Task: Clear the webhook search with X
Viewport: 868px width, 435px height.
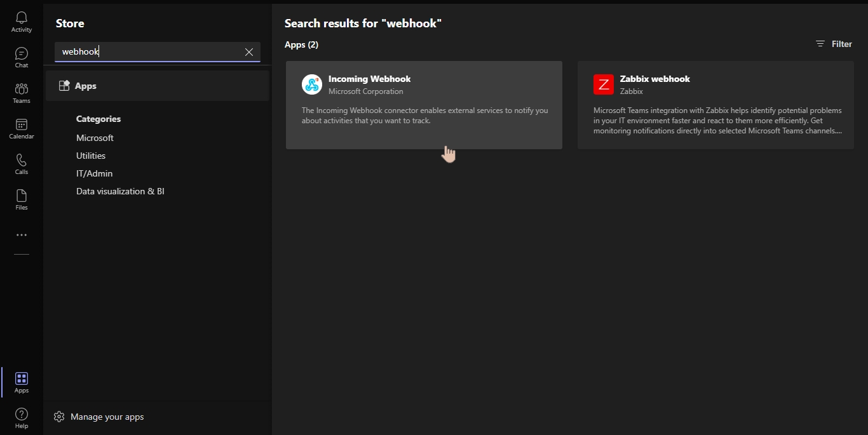Action: tap(249, 52)
